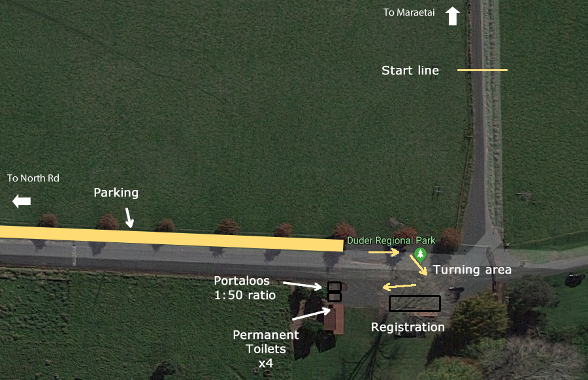Click the green Duder Regional Park map pin
Viewport: 588px width, 380px height.
click(420, 255)
